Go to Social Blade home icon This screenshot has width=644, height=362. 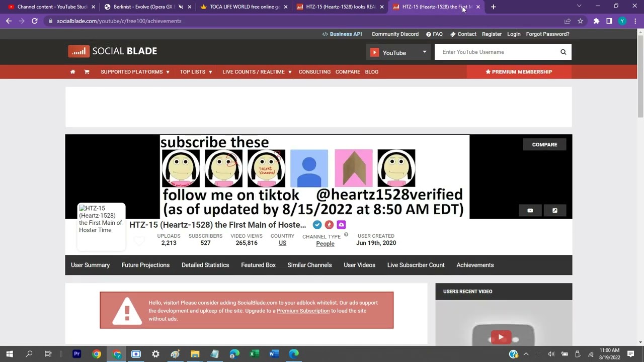tap(72, 72)
